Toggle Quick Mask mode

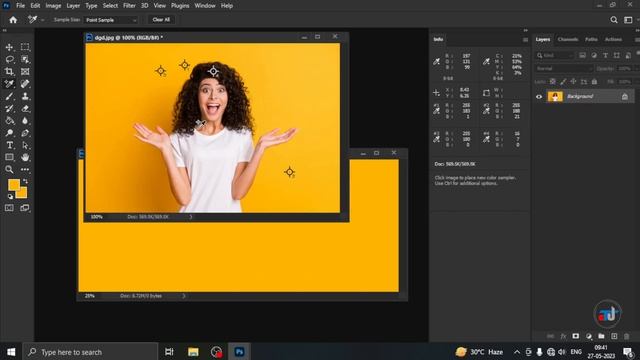(9, 208)
